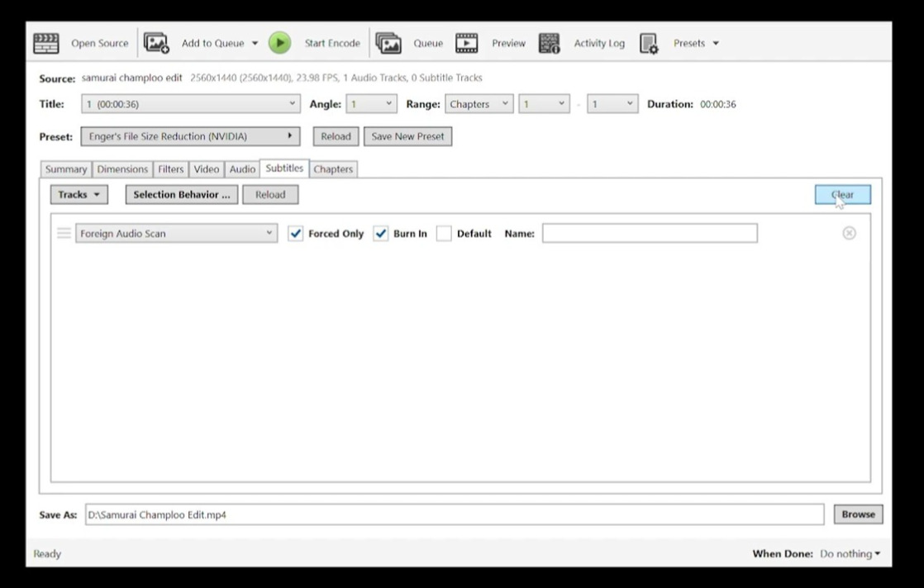
Task: Switch to the Filters tab
Action: point(171,169)
